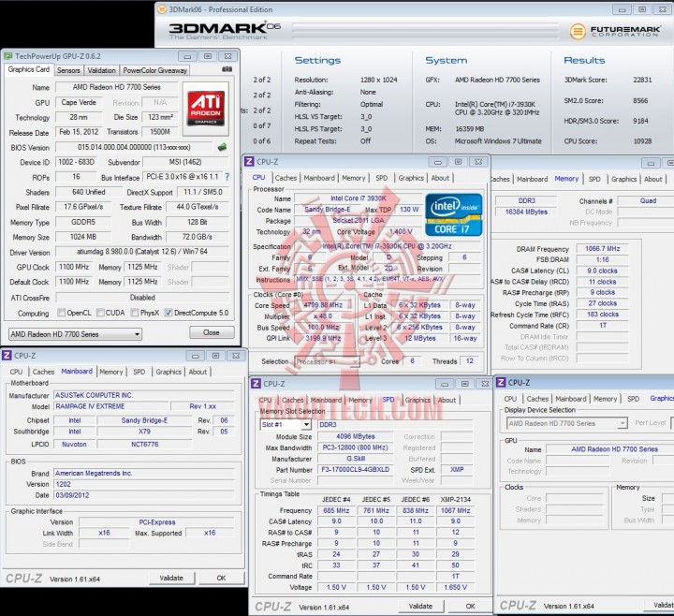Open Caches tab in the CPU-Z processor window
The width and height of the screenshot is (674, 616).
[x=286, y=178]
